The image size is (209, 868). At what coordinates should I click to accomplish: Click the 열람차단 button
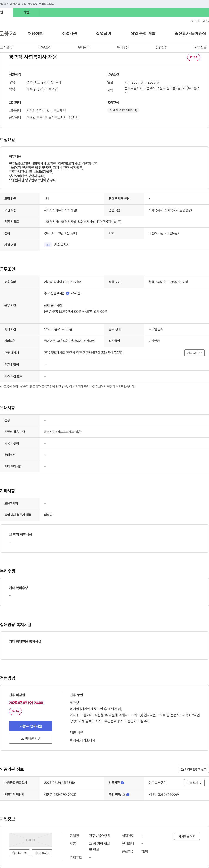(x=42, y=853)
